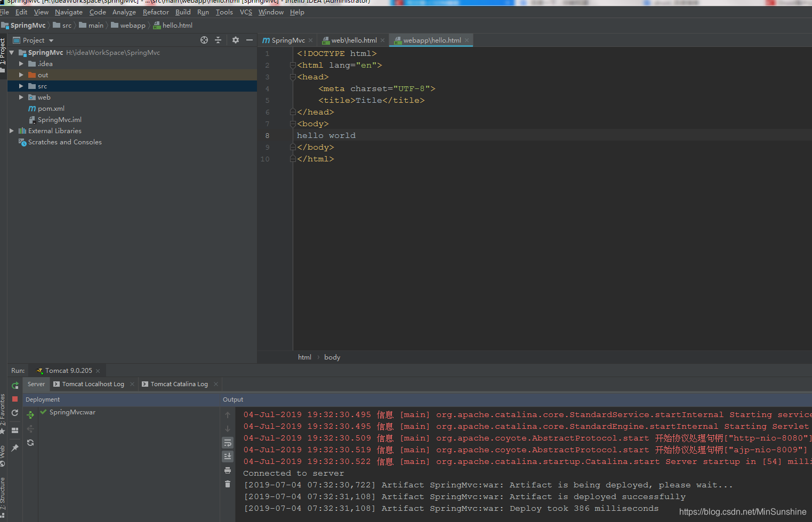Select Scratches and Consoles

65,142
